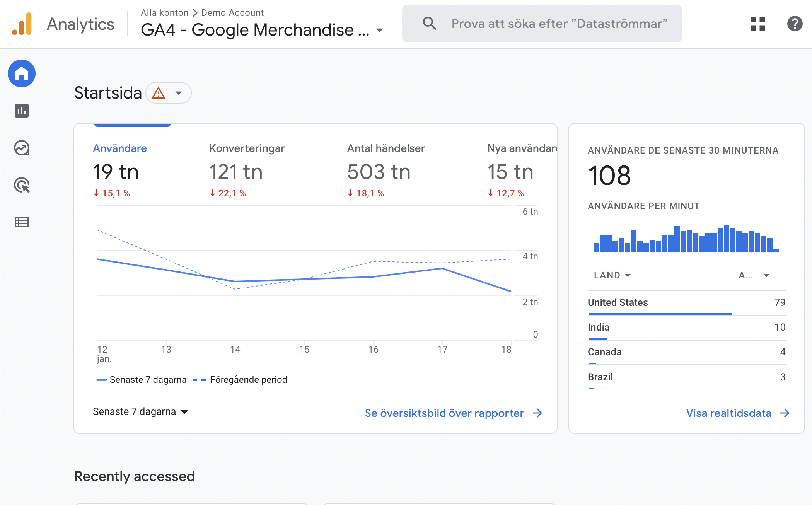The width and height of the screenshot is (812, 505).
Task: Click the Analytics logo icon
Action: 22,24
